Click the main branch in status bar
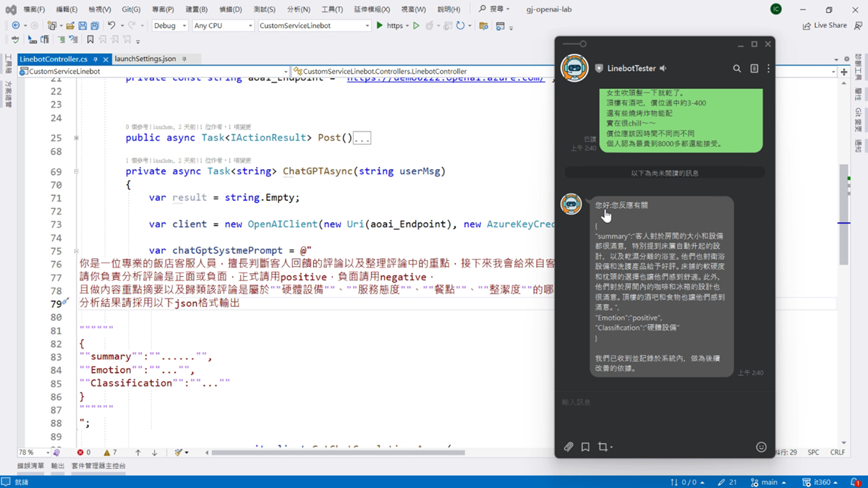868x488 pixels. pos(768,482)
